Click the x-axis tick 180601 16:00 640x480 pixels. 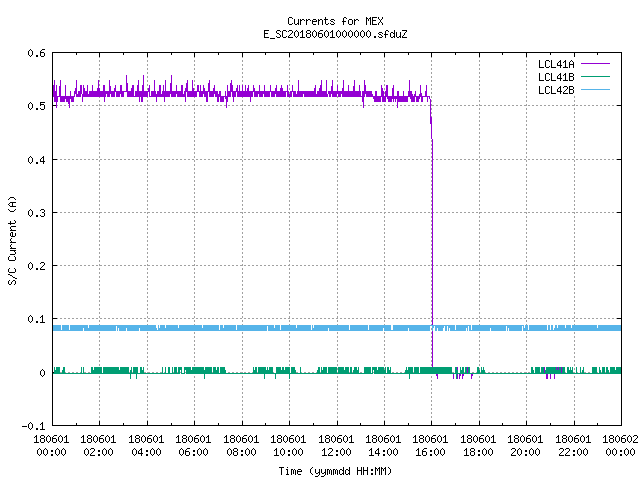[x=430, y=446]
